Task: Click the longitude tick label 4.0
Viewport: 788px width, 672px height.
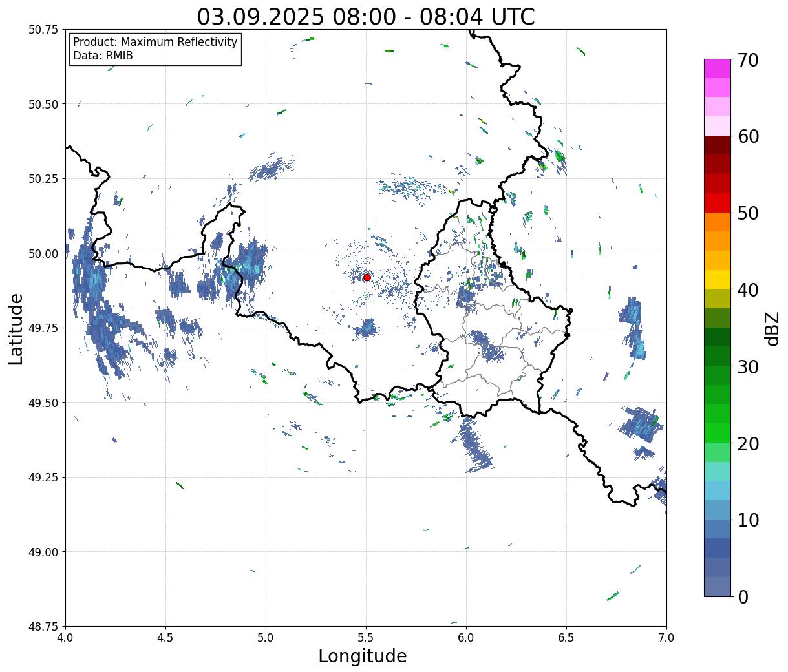Action: tap(65, 638)
